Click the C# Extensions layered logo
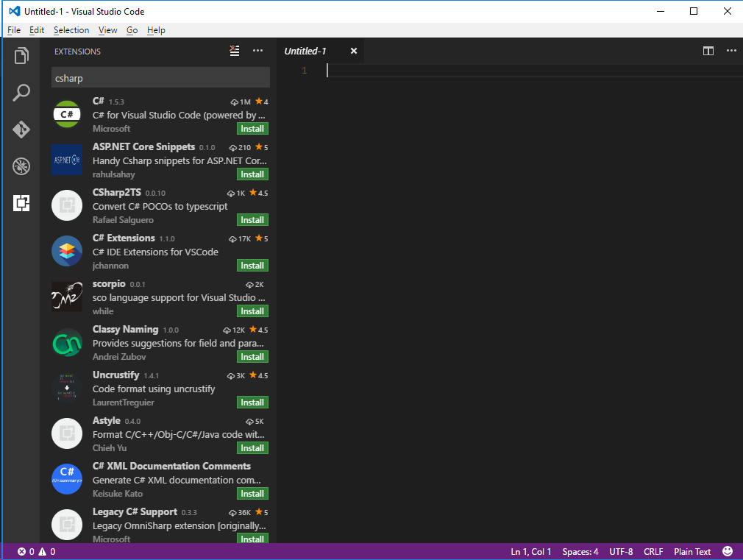743x560 pixels. tap(67, 251)
